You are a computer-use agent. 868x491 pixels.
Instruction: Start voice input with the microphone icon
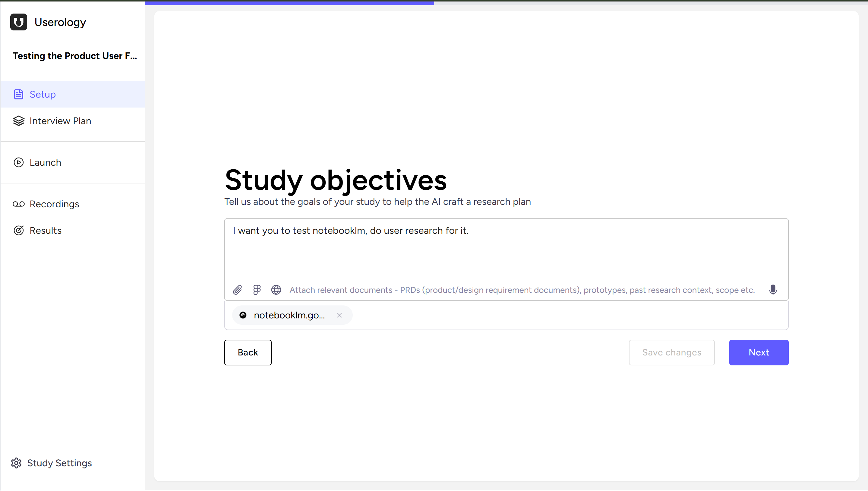coord(773,290)
